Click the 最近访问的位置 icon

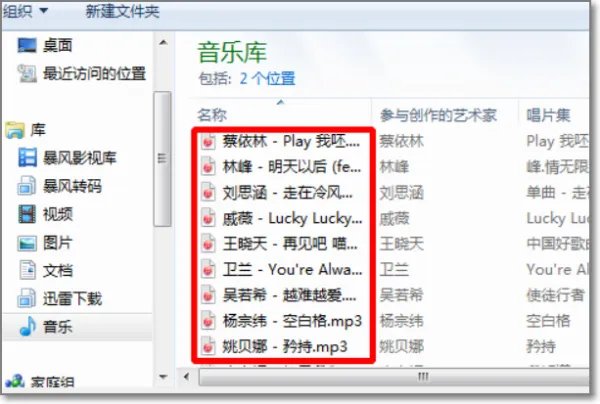pos(27,73)
